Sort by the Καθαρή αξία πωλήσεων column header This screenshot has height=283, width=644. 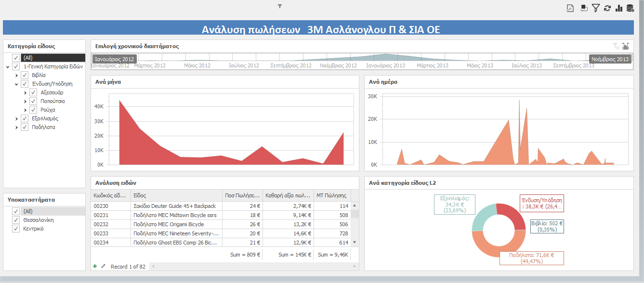tap(288, 195)
